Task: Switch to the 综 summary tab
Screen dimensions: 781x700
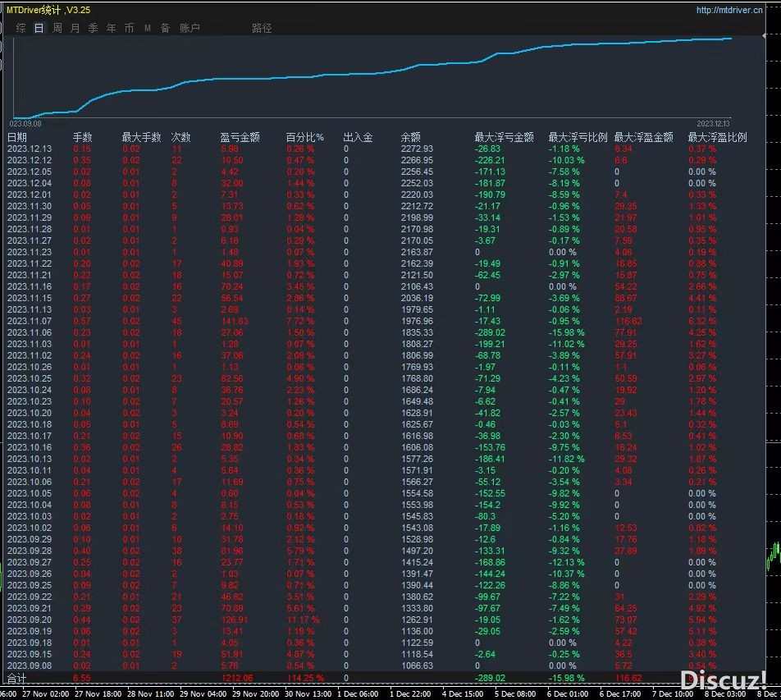Action: point(21,28)
